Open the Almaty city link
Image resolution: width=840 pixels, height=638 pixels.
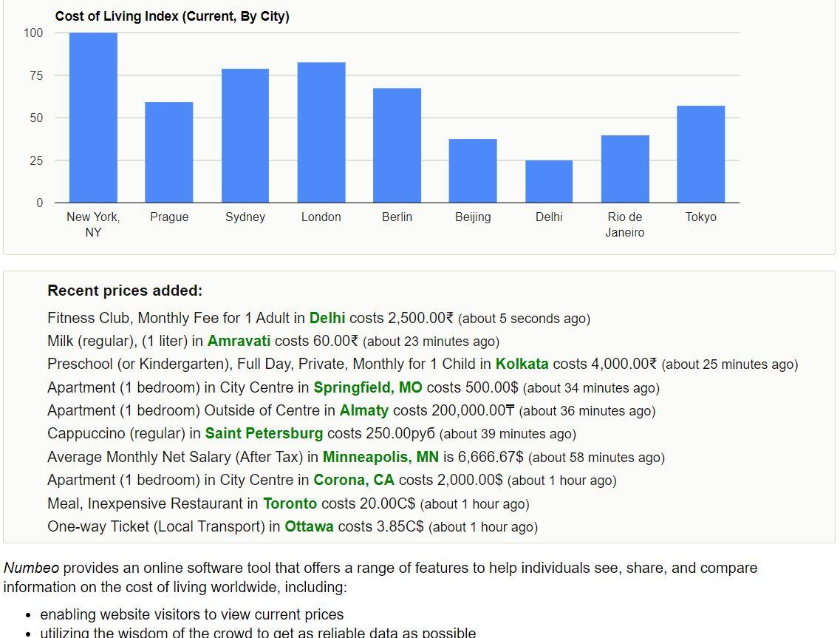(364, 411)
